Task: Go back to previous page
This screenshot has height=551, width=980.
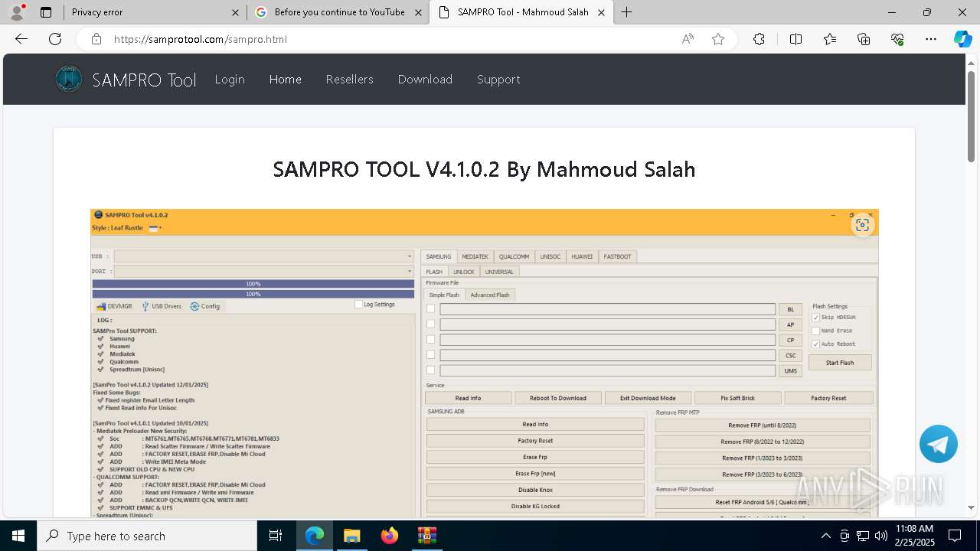Action: point(21,39)
